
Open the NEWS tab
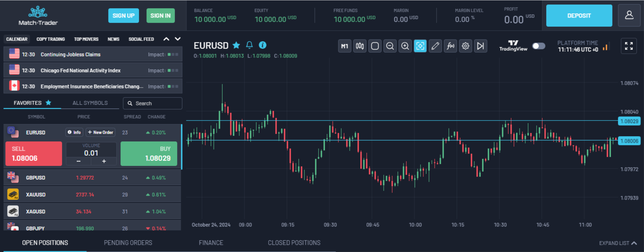tap(114, 39)
